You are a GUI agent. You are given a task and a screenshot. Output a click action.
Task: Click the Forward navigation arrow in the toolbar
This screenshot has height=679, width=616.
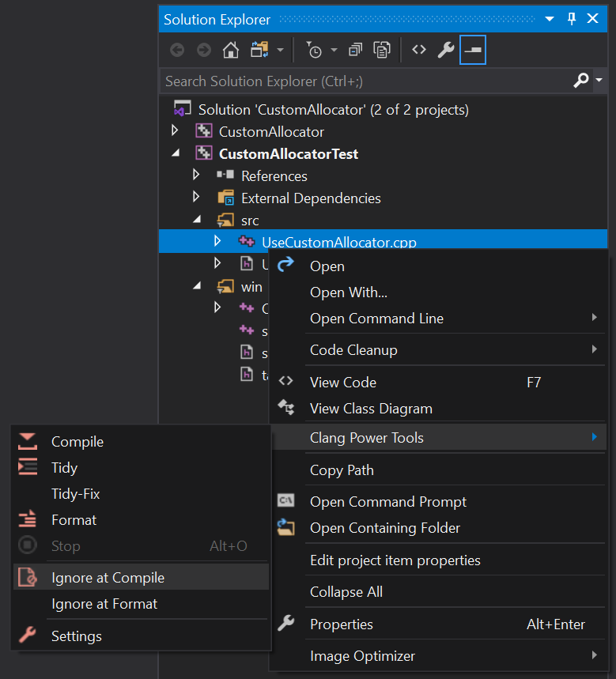click(x=204, y=51)
